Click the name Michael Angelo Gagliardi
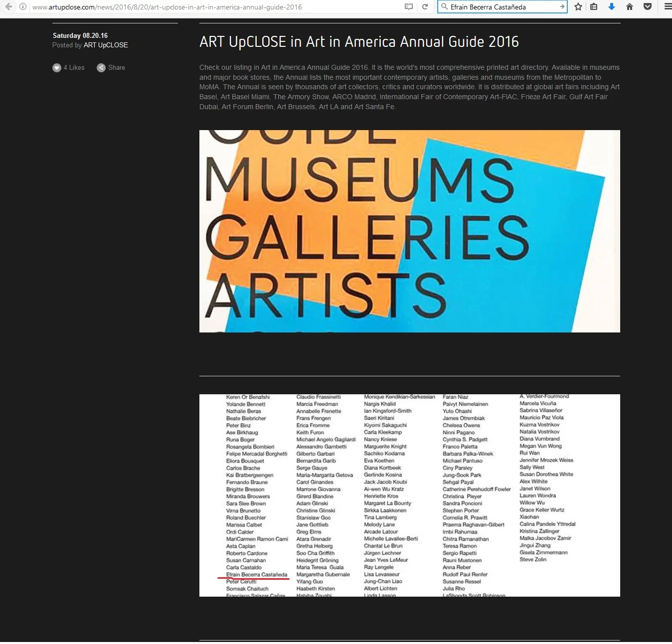Screen dimensions: 672x644 click(x=326, y=440)
